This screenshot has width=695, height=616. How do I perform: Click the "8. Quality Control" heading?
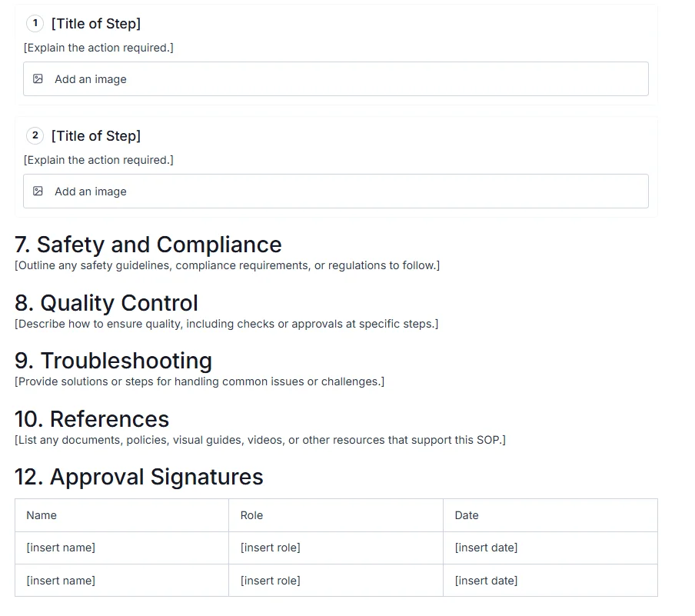click(x=107, y=303)
